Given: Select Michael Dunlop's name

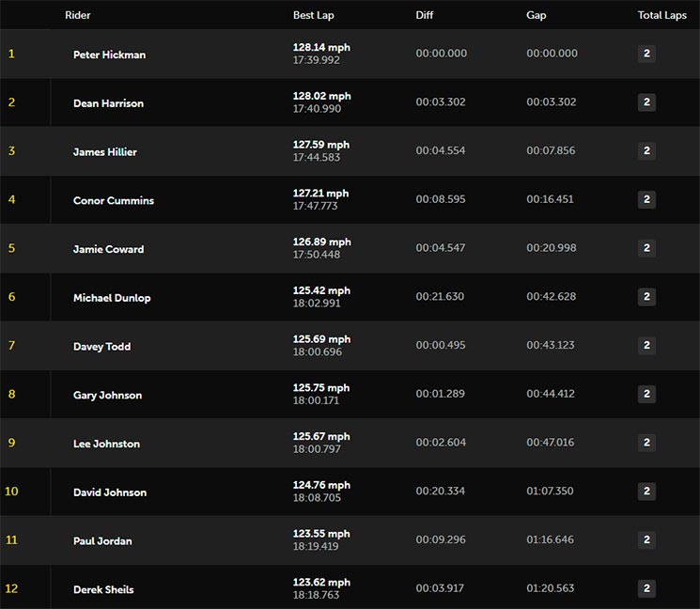Looking at the screenshot, I should pyautogui.click(x=112, y=298).
